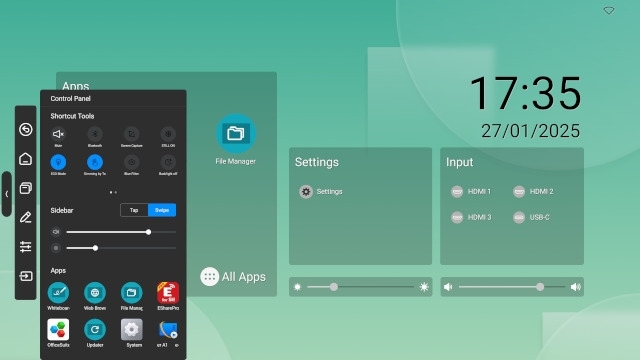Launch the OfficeSuite app
This screenshot has height=360, width=640.
[58, 329]
